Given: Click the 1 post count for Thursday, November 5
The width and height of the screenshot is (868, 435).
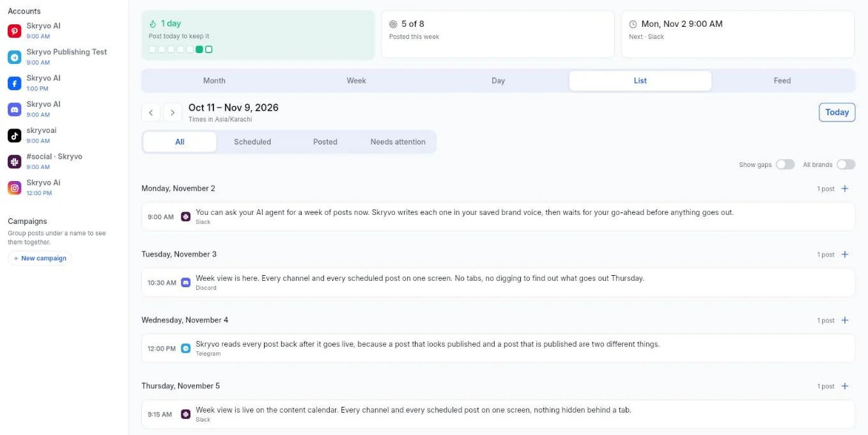Looking at the screenshot, I should [826, 387].
